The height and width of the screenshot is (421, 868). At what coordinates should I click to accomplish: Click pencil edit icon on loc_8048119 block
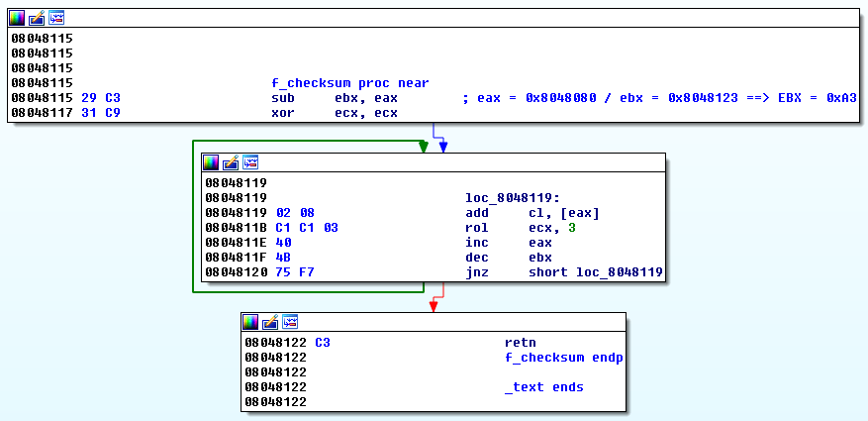click(x=230, y=162)
